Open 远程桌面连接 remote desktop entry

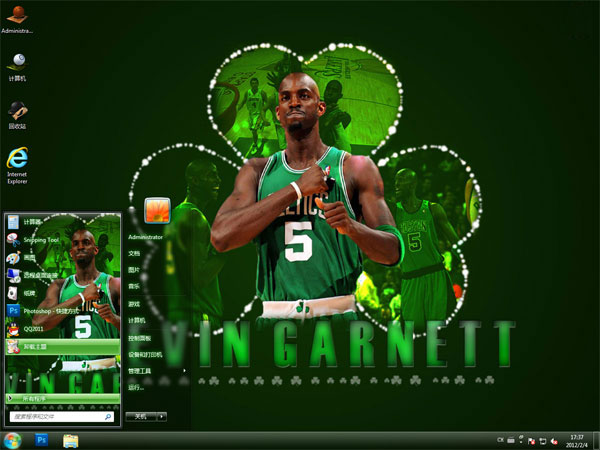tap(63, 276)
